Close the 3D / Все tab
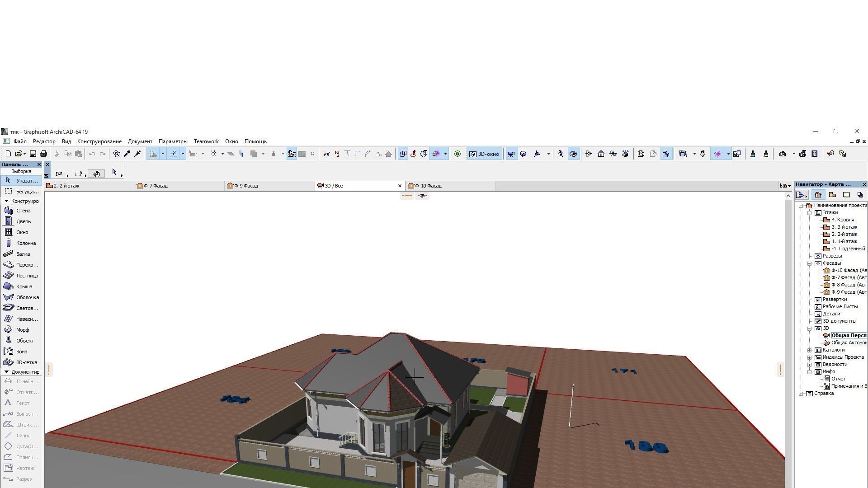The height and width of the screenshot is (488, 868). point(400,186)
